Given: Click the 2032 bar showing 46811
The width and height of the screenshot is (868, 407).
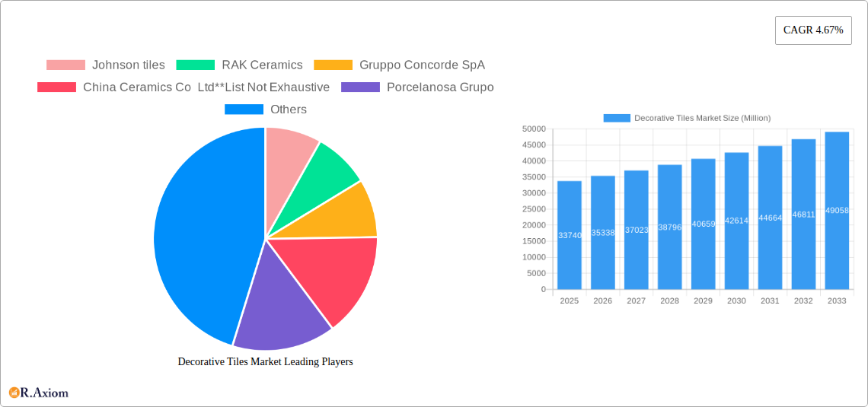Looking at the screenshot, I should (x=804, y=214).
